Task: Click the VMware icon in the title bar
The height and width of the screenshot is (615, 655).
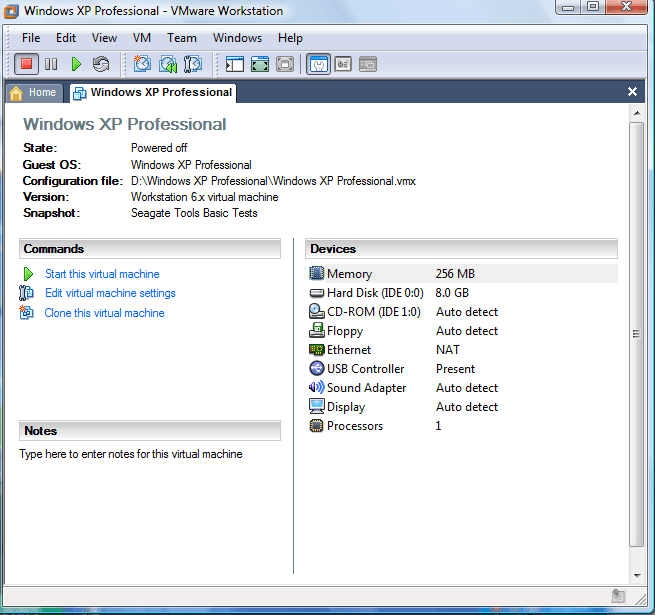Action: [x=11, y=11]
